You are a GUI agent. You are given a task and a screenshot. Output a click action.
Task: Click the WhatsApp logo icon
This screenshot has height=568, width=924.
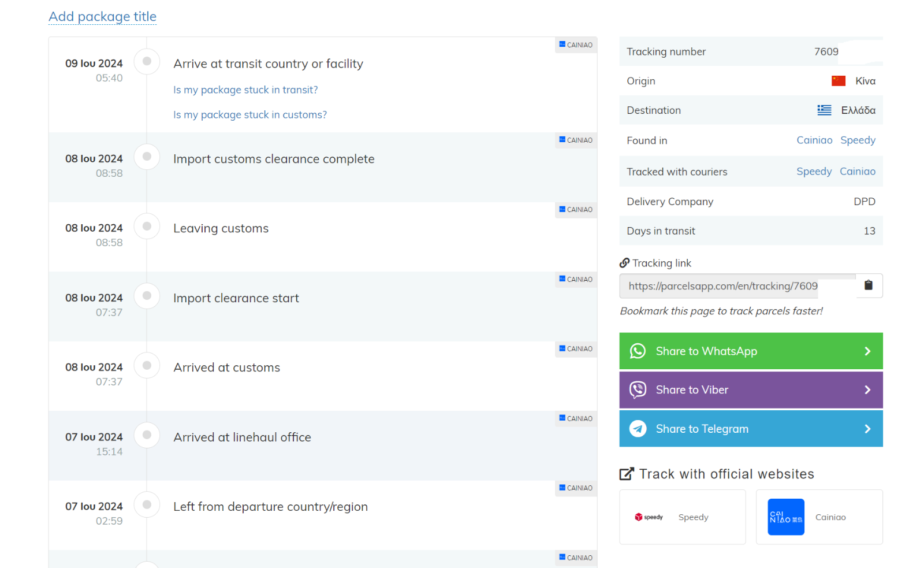click(x=638, y=351)
